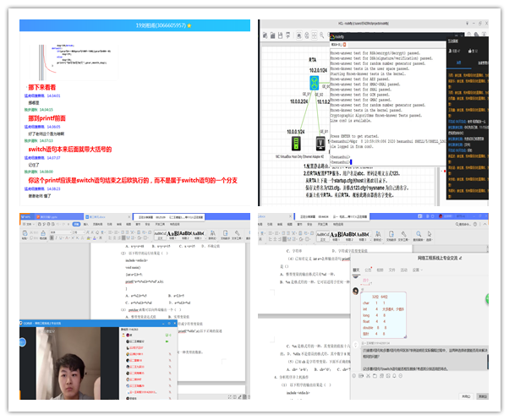Select the VirtualBox Host-Only adapter host icon

[x=294, y=142]
